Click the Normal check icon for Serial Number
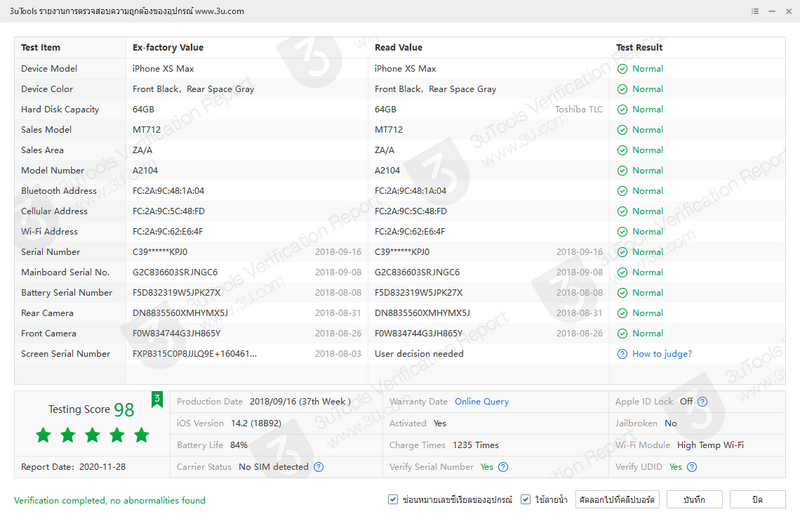 [x=622, y=252]
